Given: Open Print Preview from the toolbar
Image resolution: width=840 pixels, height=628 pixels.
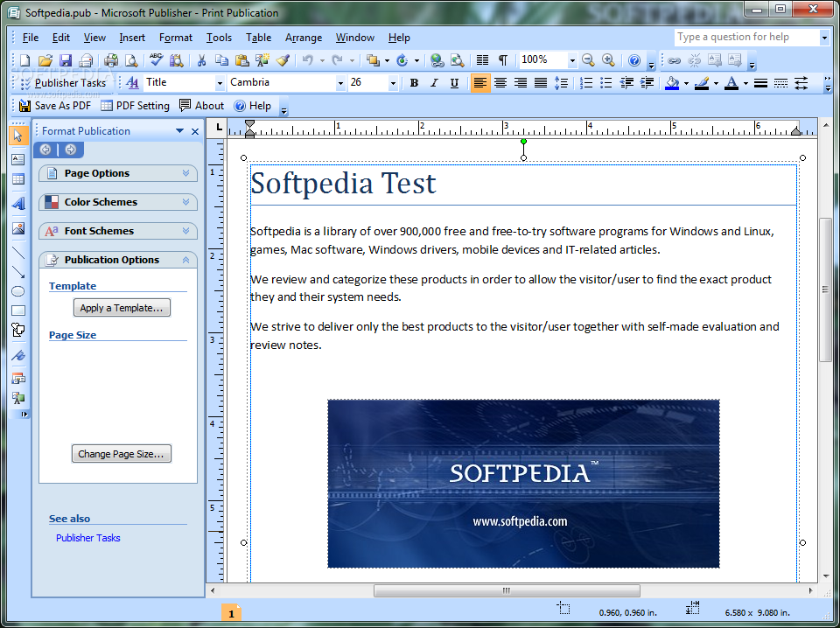Looking at the screenshot, I should [131, 60].
